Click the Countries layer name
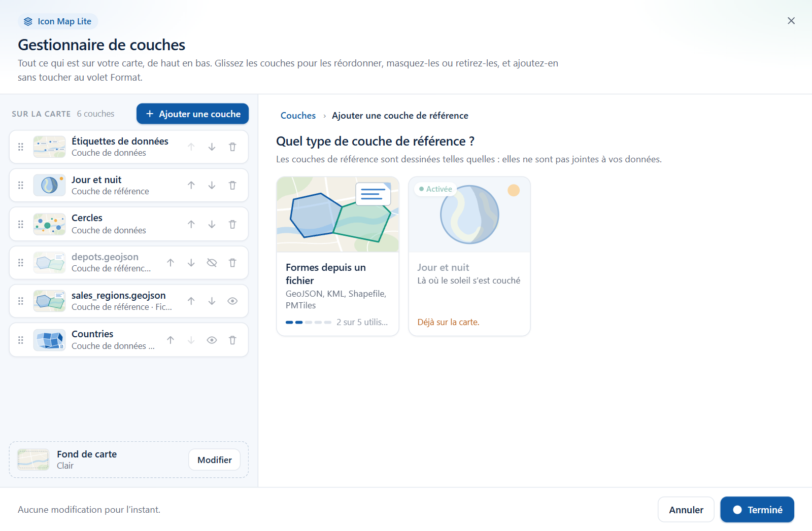 (92, 334)
